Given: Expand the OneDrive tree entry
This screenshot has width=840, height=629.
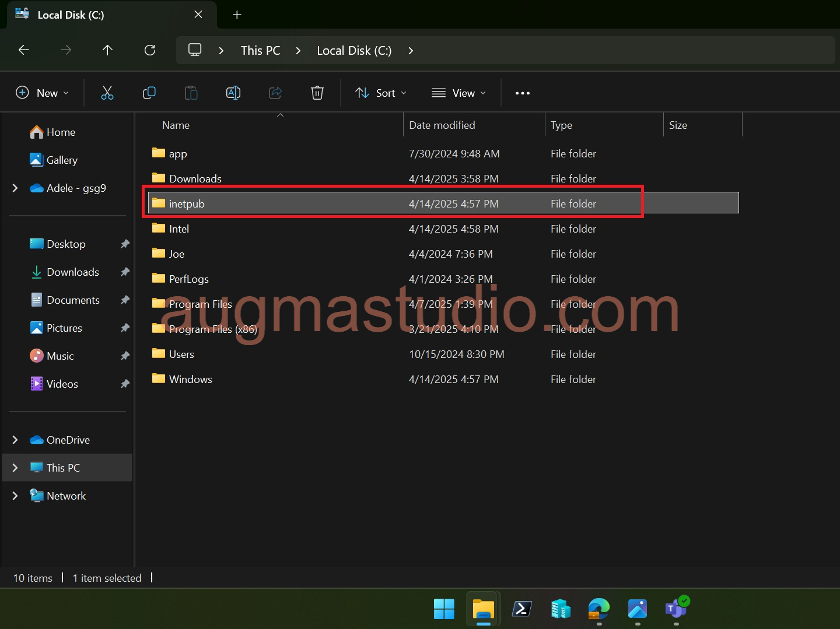Looking at the screenshot, I should click(x=15, y=440).
